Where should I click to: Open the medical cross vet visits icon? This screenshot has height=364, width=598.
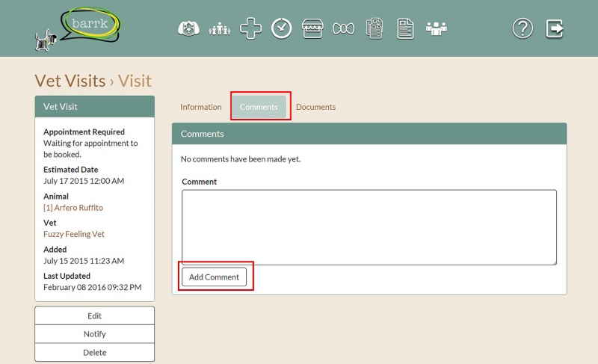[x=250, y=28]
